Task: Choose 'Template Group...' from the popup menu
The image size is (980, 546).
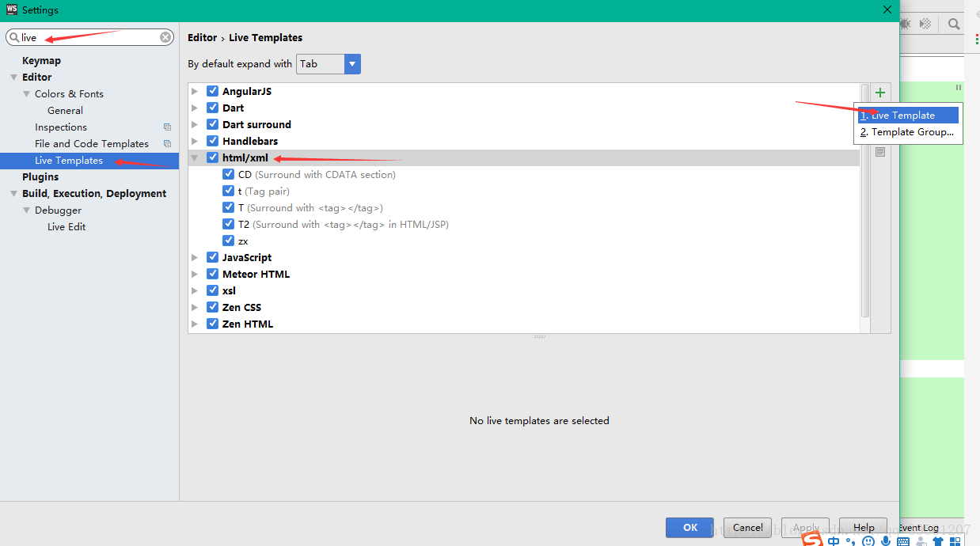Action: (x=908, y=132)
